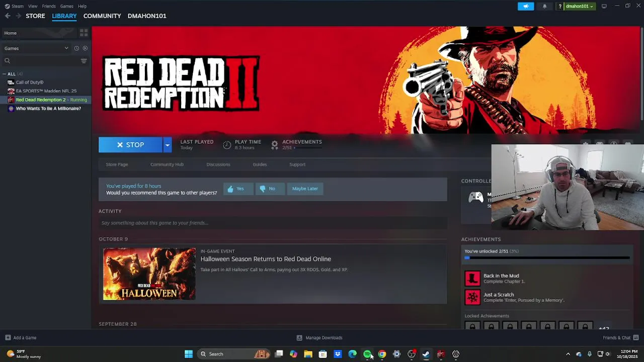Click the main page vertical scrollbar

tap(641, 73)
